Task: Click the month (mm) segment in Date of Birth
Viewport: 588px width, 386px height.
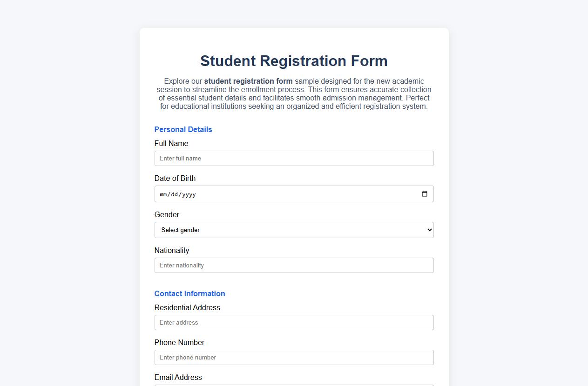Action: coord(163,194)
